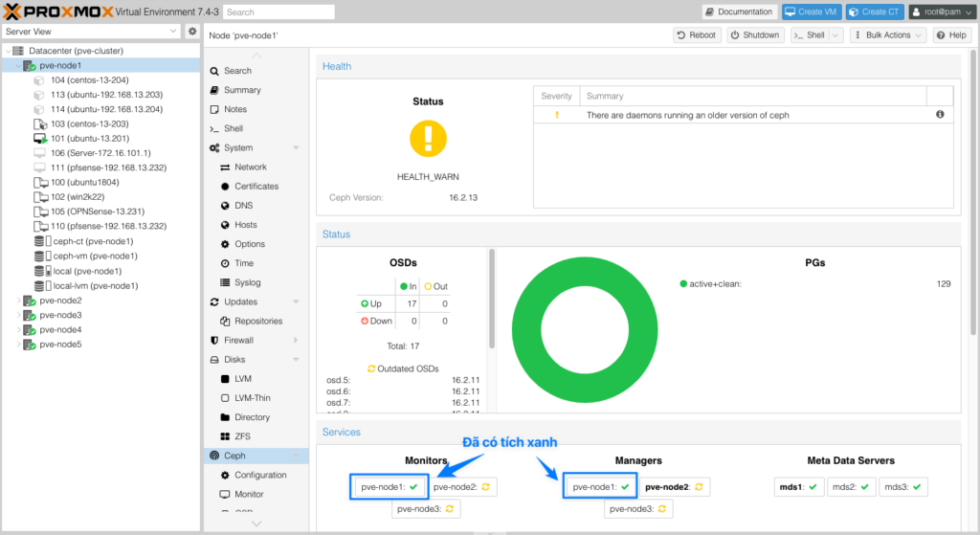This screenshot has width=980, height=535.
Task: Click the Summary column header
Action: pos(752,96)
